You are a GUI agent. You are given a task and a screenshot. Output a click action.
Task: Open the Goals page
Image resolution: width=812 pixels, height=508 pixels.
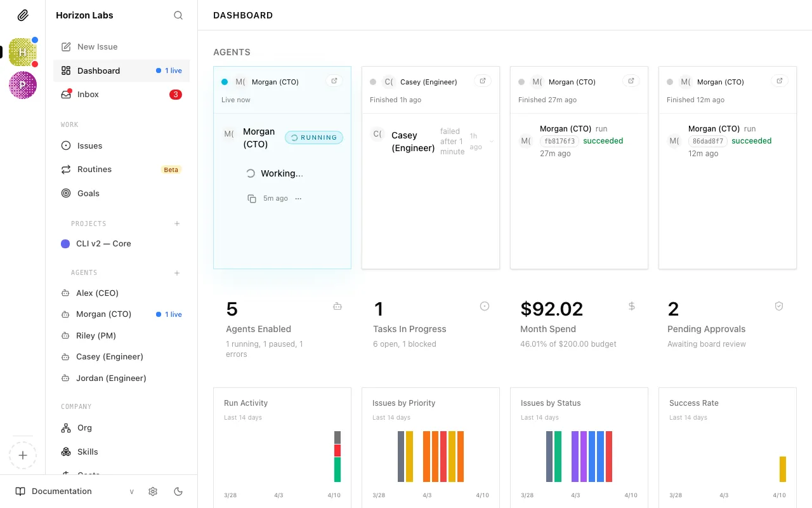pyautogui.click(x=121, y=194)
